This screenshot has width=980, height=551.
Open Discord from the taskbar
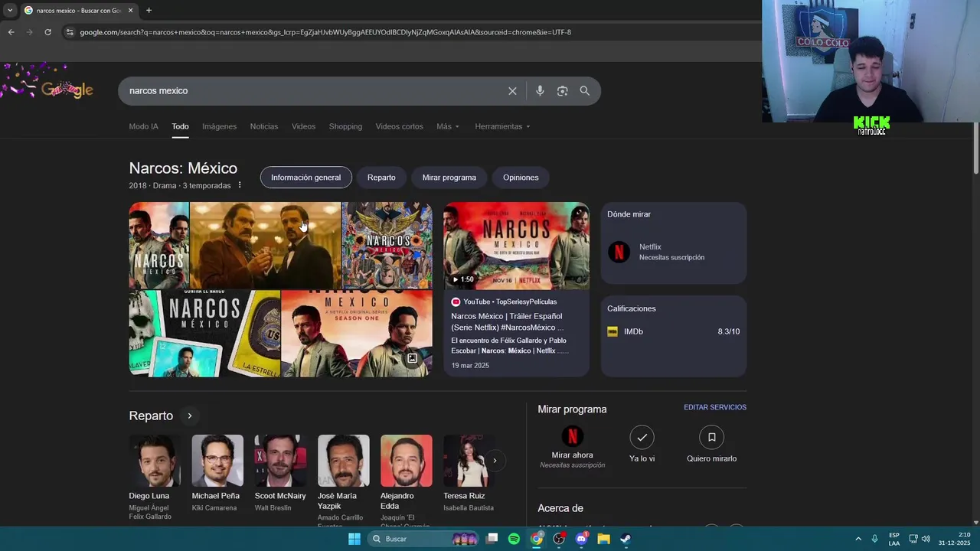coord(581,539)
